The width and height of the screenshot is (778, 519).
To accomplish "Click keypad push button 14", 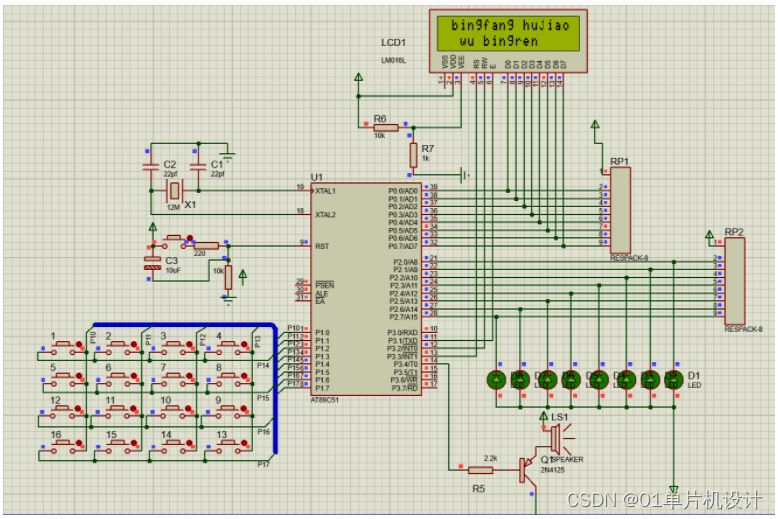I will pyautogui.click(x=173, y=446).
